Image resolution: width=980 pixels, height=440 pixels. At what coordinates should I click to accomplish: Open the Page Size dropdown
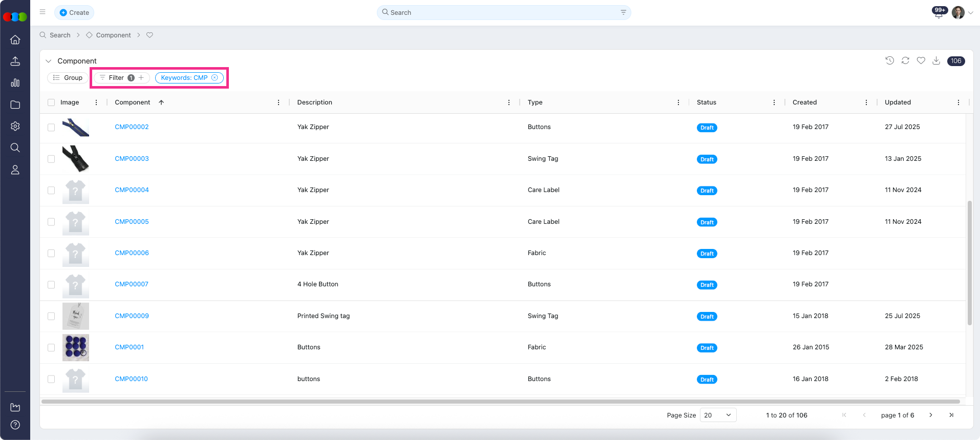pyautogui.click(x=718, y=415)
